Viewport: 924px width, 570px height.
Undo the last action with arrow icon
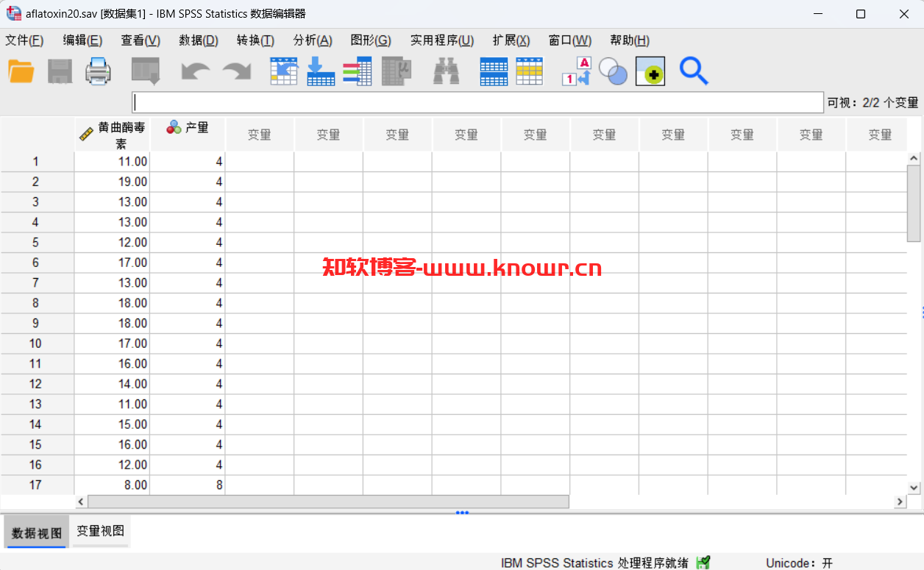(x=196, y=71)
